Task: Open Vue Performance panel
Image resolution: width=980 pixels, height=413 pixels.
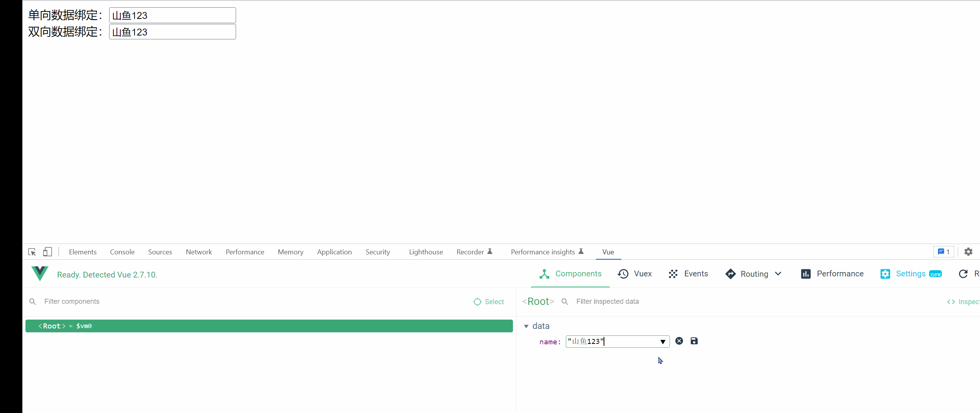Action: [832, 274]
